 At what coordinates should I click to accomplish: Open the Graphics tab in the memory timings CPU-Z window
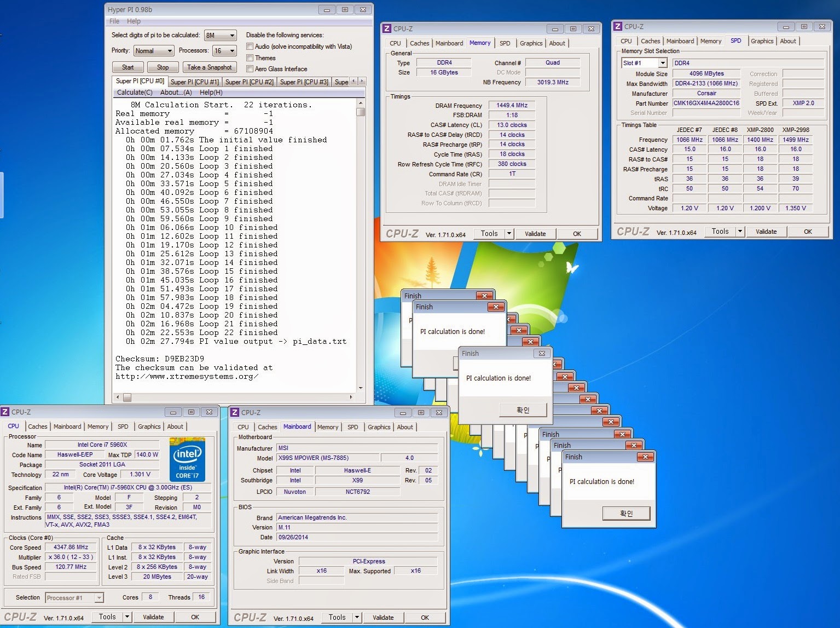pos(531,43)
